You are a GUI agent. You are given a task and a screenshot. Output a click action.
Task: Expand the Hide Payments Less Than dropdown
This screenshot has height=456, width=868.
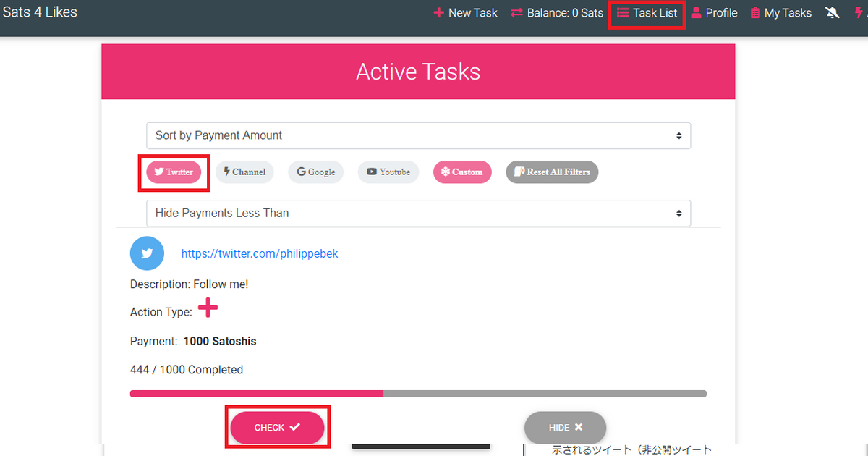point(418,213)
